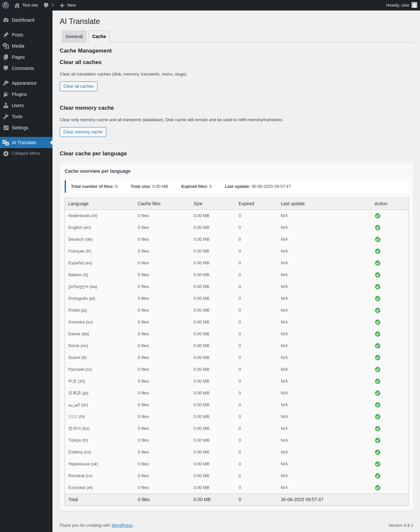Switch to the General tab
This screenshot has width=420, height=532.
(x=74, y=36)
